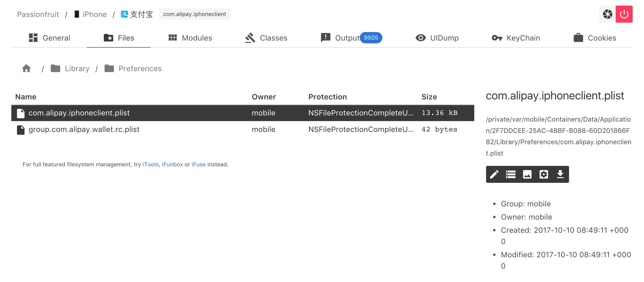The image size is (644, 282).
Task: Click the gear settings icon in file toolbar
Action: pyautogui.click(x=544, y=174)
